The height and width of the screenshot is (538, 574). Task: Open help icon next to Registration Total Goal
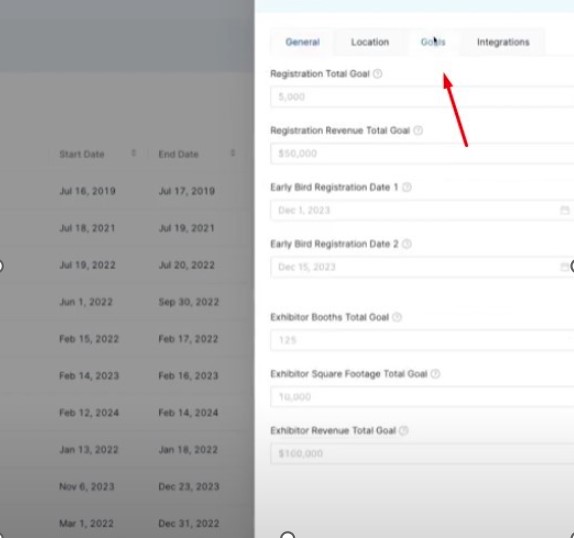pos(377,74)
